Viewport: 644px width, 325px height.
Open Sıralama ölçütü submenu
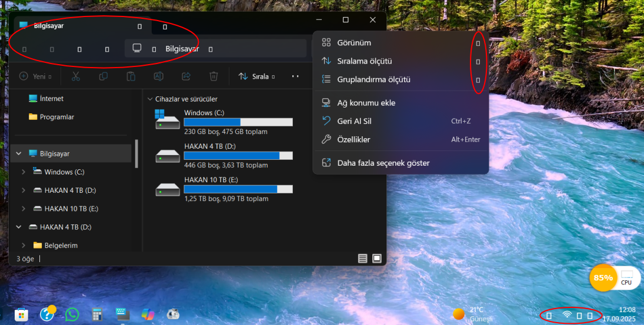click(x=401, y=61)
